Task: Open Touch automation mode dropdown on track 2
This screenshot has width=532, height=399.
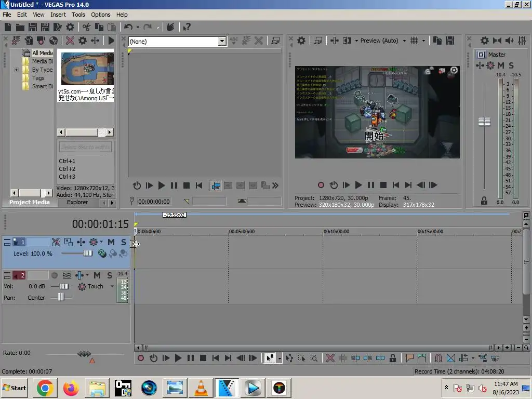Action: point(112,286)
